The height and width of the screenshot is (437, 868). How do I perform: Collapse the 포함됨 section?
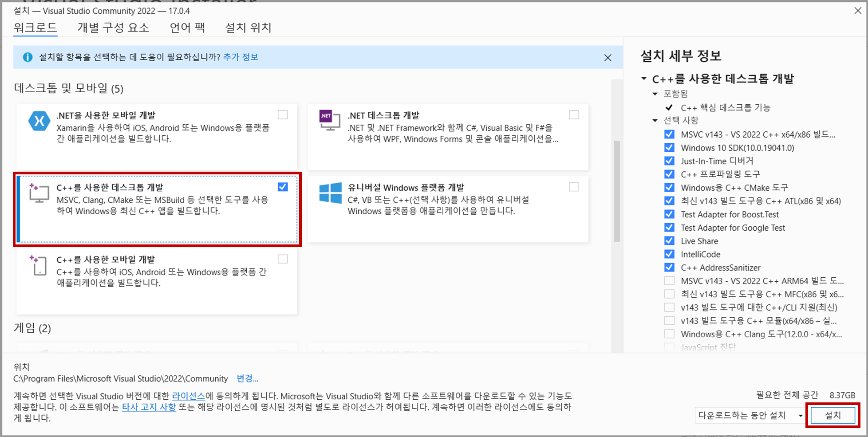pos(655,94)
